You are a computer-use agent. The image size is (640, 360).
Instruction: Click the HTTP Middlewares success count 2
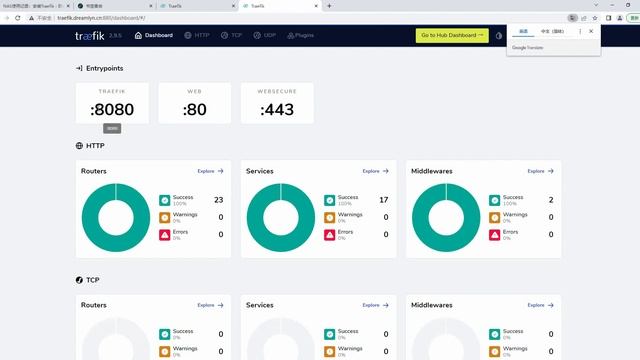[x=551, y=200]
